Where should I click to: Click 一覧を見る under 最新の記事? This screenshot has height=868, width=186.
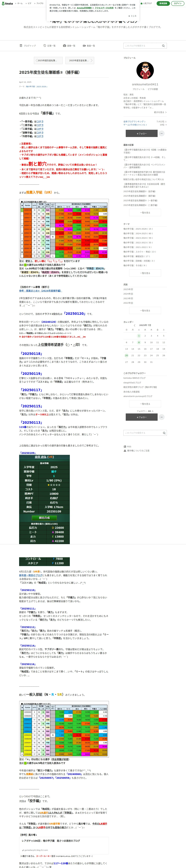point(145,213)
